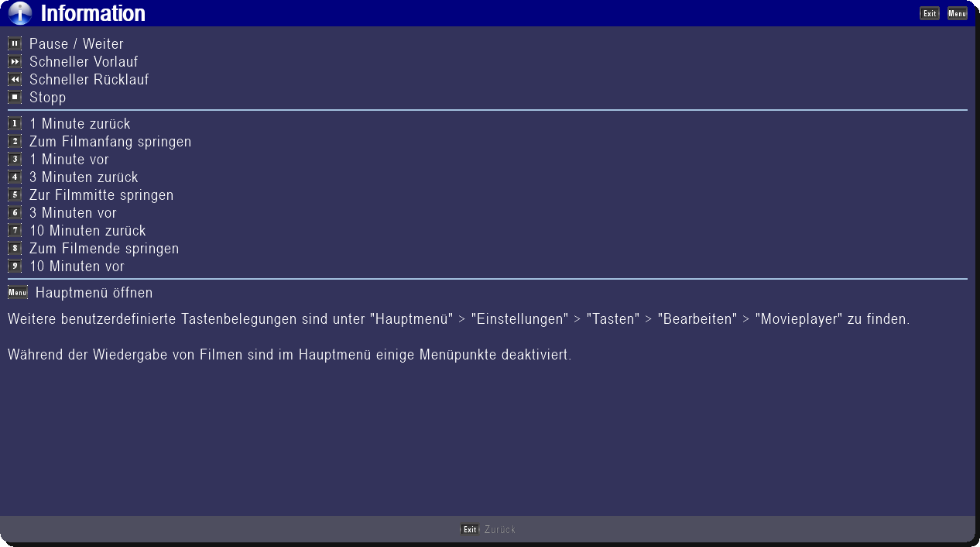Select the "3 Minuten vor" text entry
980x547 pixels.
(73, 213)
